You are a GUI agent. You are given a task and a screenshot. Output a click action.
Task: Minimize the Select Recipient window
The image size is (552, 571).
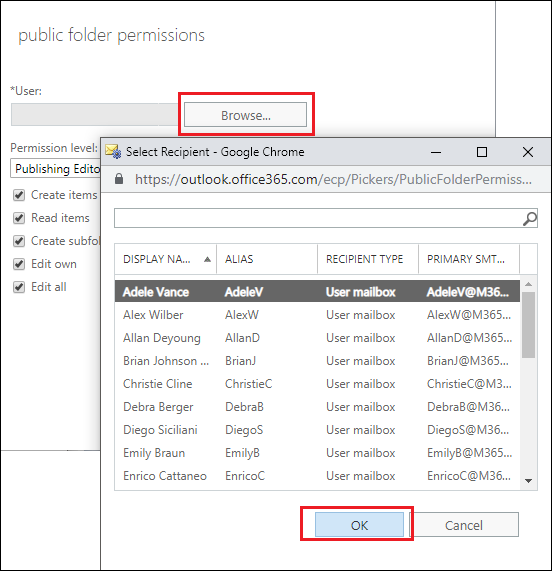click(x=436, y=152)
